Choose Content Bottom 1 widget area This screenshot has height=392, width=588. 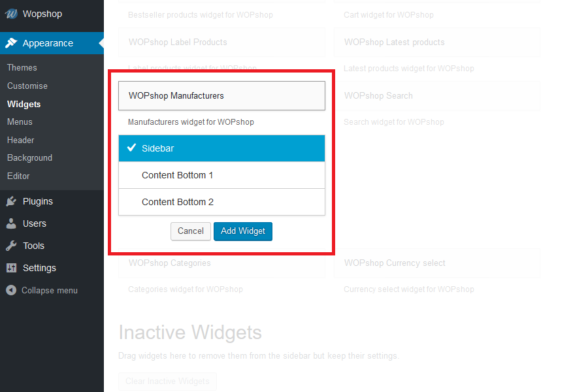[x=221, y=175]
